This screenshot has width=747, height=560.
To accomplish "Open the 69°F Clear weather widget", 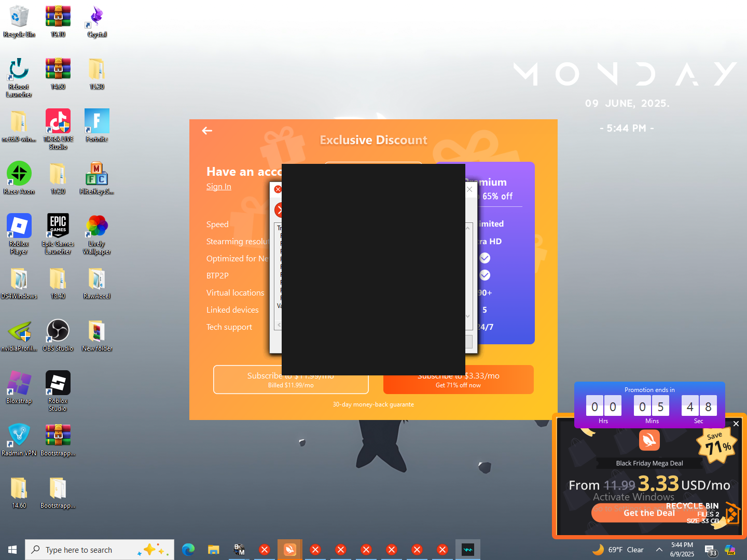I will click(618, 550).
